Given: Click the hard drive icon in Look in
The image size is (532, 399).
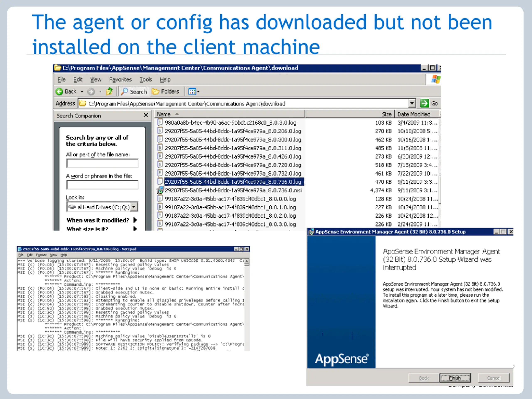Looking at the screenshot, I should tap(72, 207).
